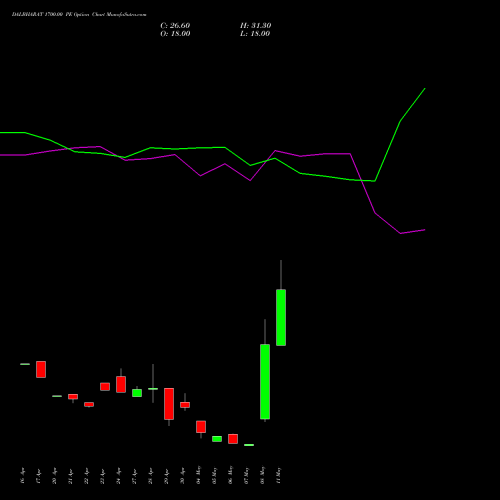Click the low value L: 18.00
500x500 pixels.
(255, 34)
